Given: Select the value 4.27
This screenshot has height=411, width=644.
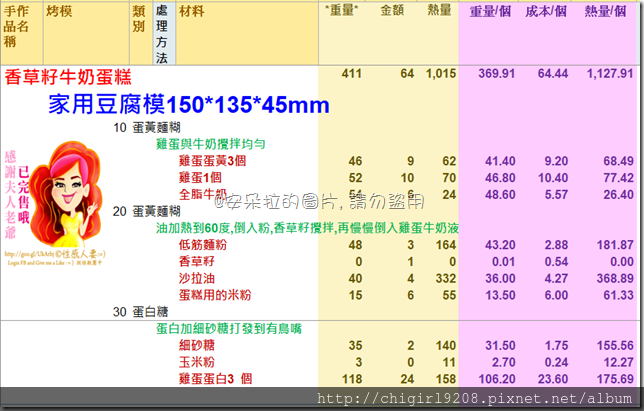Looking at the screenshot, I should pyautogui.click(x=556, y=279).
